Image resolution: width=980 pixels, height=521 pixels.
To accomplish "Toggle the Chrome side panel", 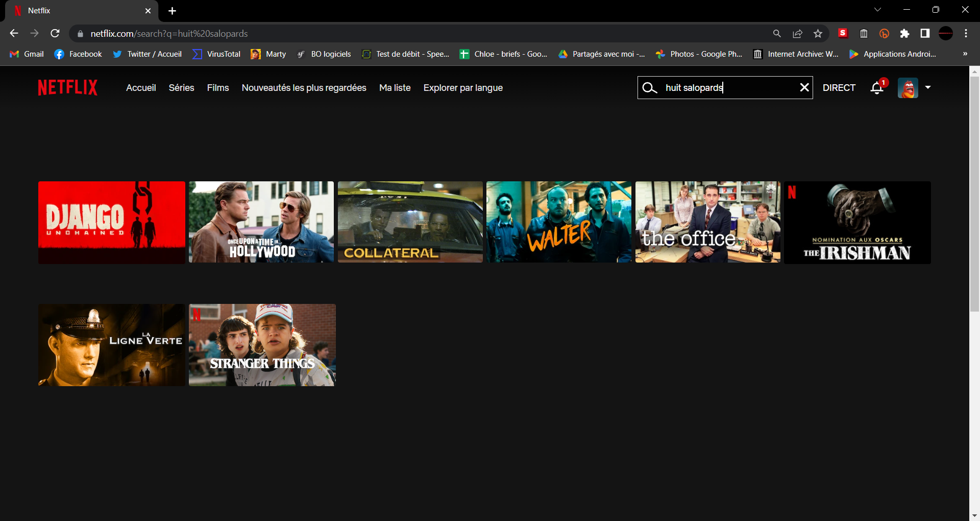I will pos(925,34).
